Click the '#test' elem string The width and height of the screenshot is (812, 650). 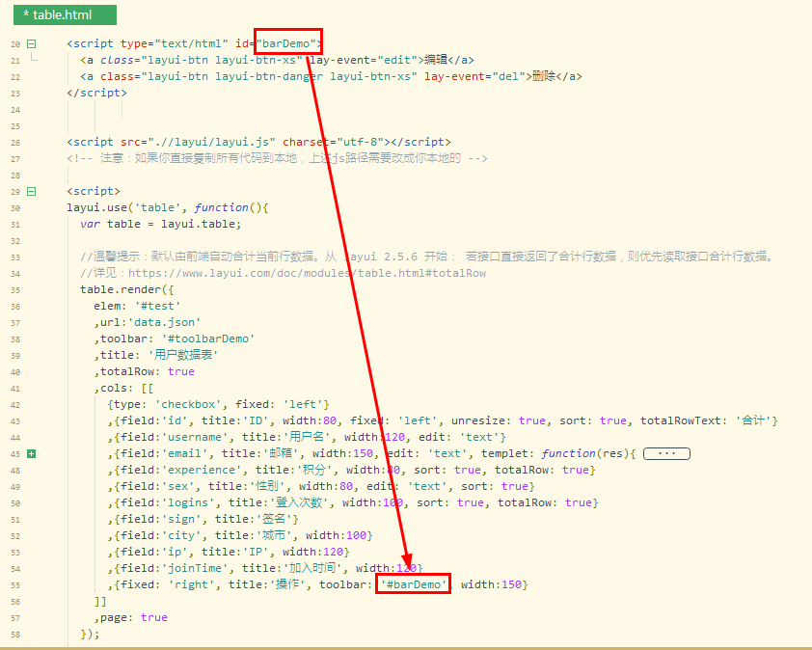pos(157,306)
